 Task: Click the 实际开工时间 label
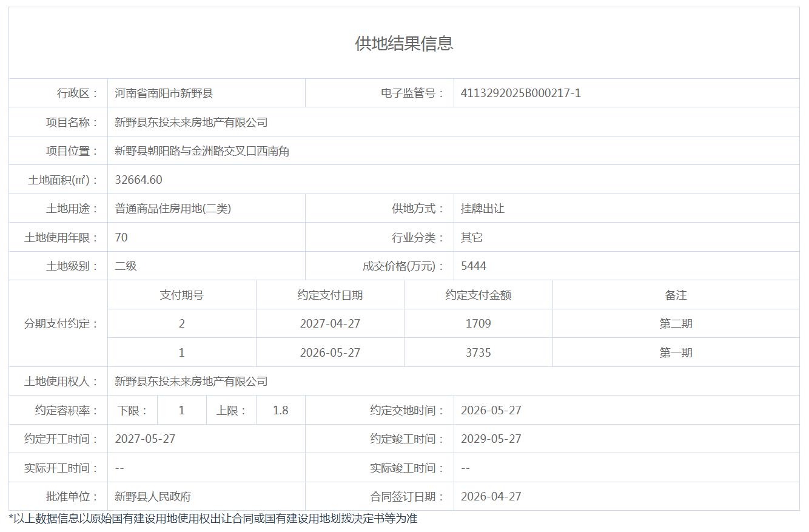[61, 468]
